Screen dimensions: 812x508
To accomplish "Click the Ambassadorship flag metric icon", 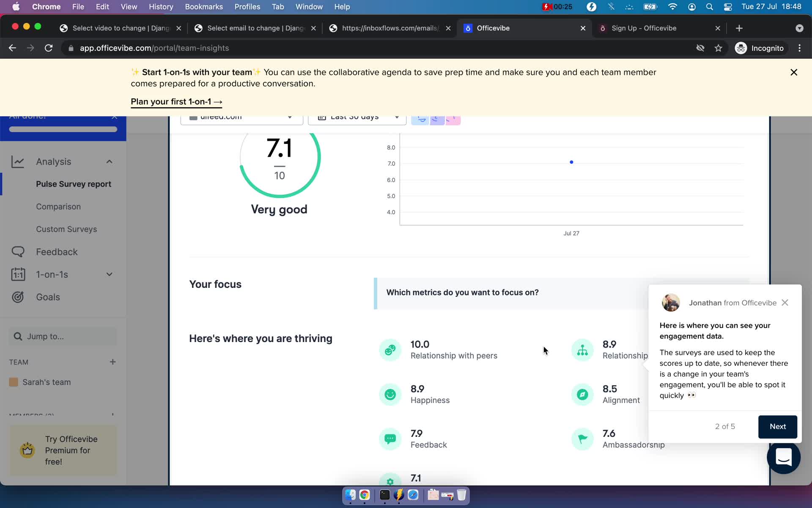I will (x=582, y=439).
